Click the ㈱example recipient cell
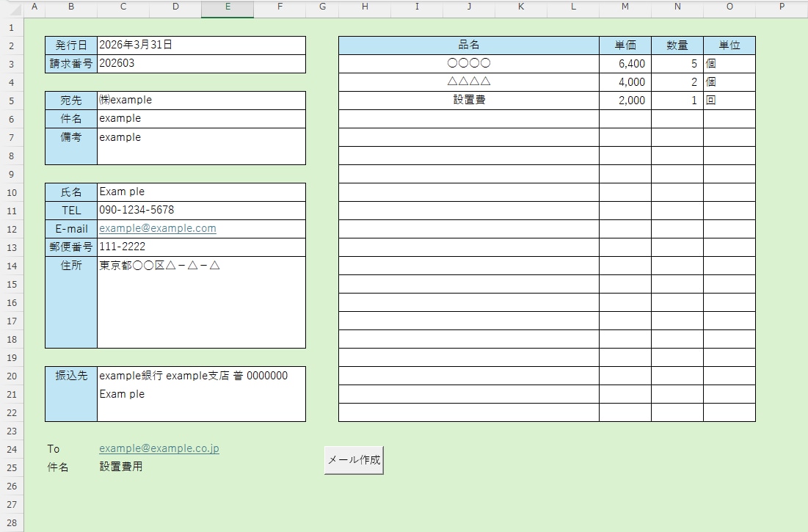The image size is (808, 532). [202, 101]
